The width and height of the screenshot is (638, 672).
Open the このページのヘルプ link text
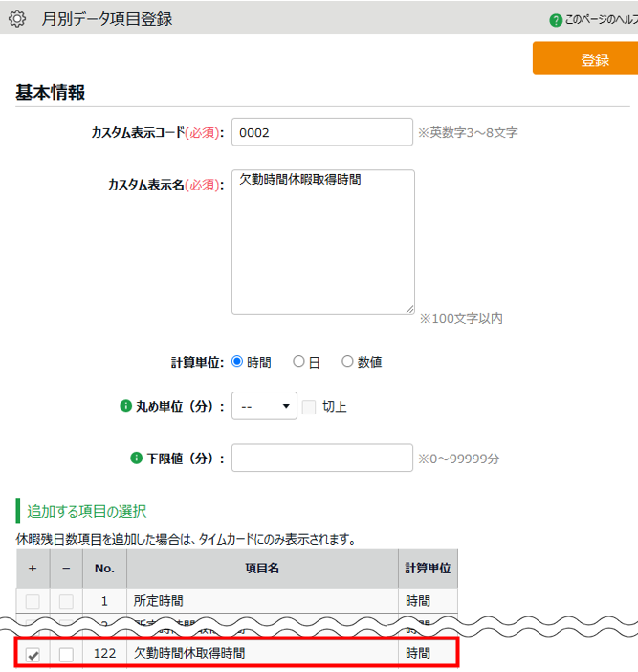click(600, 19)
